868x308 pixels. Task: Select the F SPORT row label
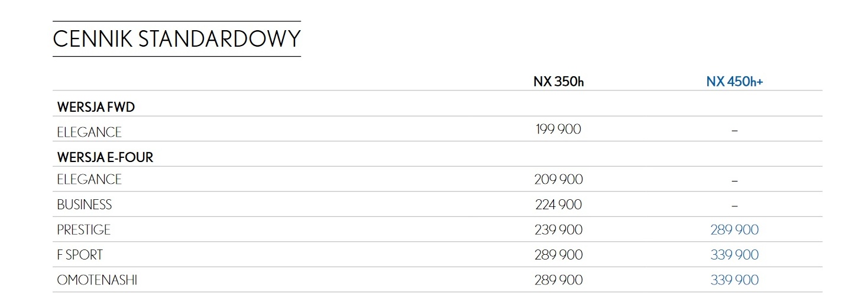tap(80, 255)
